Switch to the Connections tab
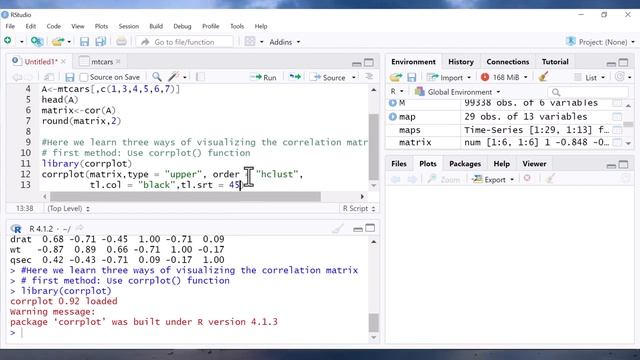Screen dimensions: 640x360 [x=507, y=62]
